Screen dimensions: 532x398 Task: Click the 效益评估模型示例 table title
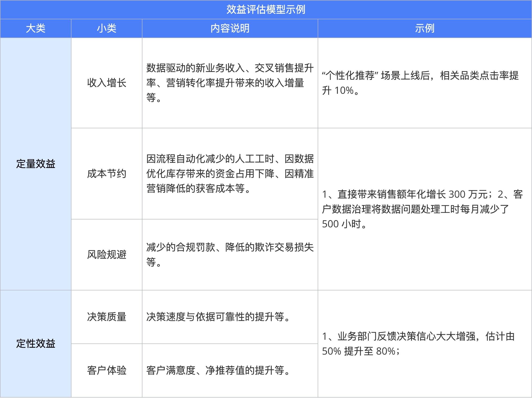coord(266,10)
